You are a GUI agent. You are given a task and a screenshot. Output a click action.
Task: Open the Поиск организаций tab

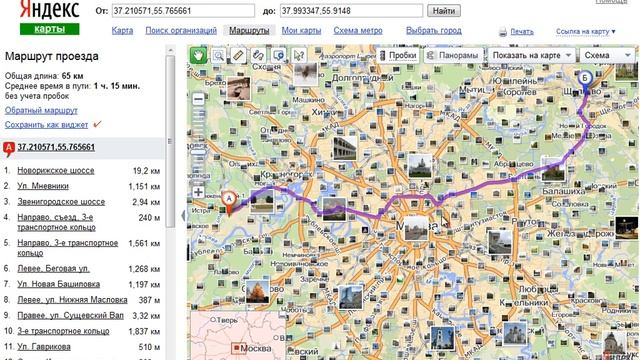click(181, 31)
